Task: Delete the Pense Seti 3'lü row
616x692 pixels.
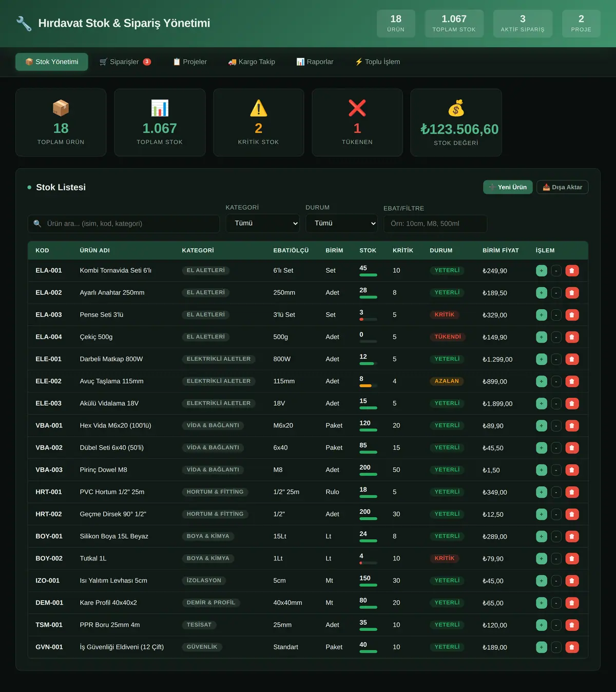Action: (x=572, y=315)
